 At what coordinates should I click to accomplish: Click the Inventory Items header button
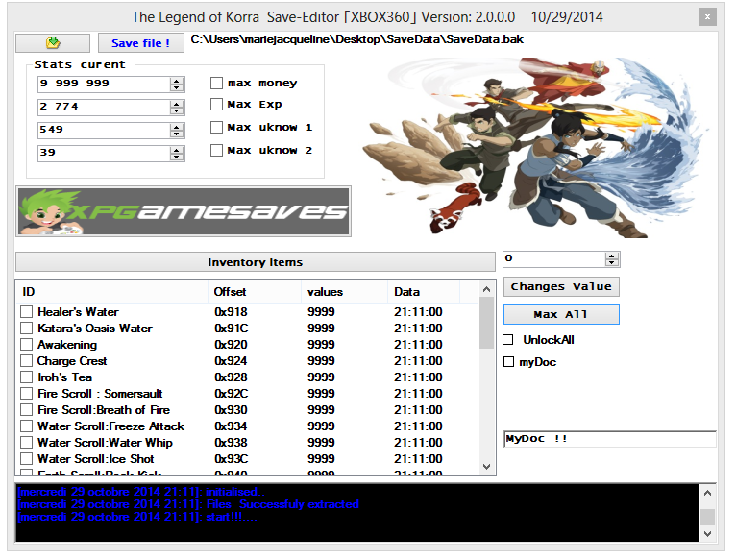[255, 262]
